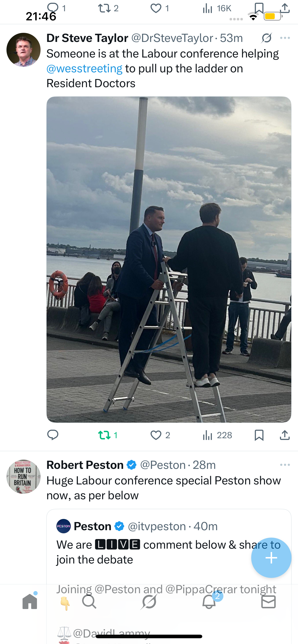The height and width of the screenshot is (644, 298).
Task: Share Dr Steve Taylor's tweet
Action: [x=285, y=435]
